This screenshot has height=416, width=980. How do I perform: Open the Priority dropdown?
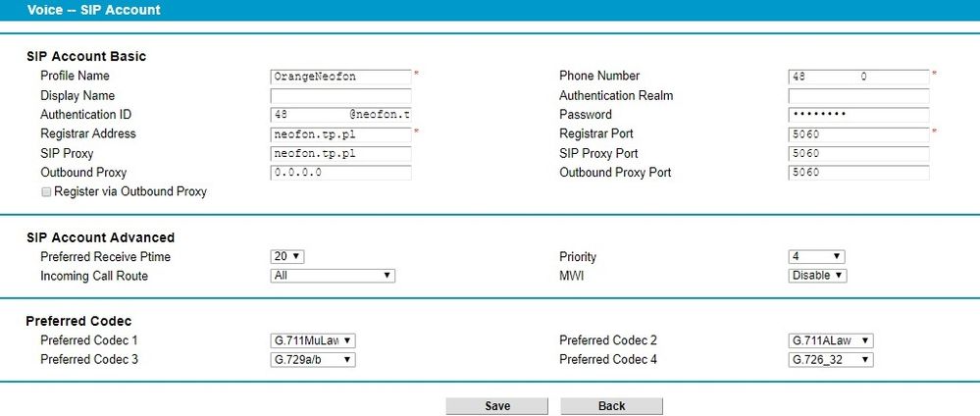[x=816, y=257]
